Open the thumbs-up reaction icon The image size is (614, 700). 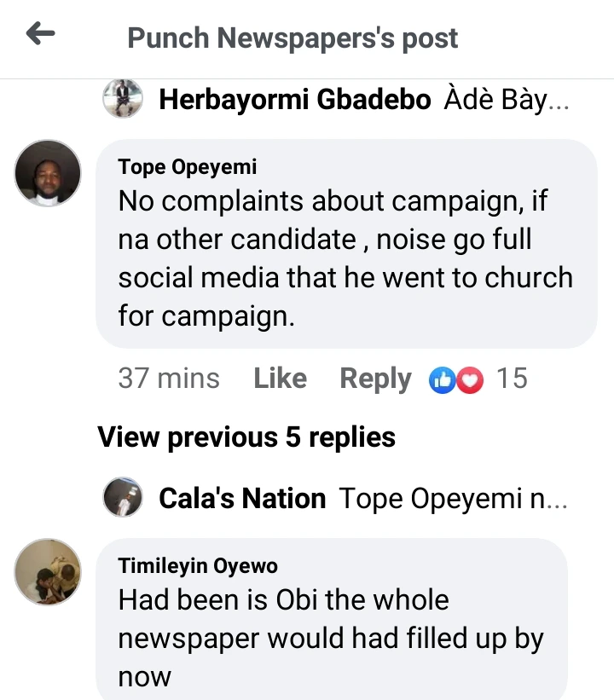click(x=443, y=379)
